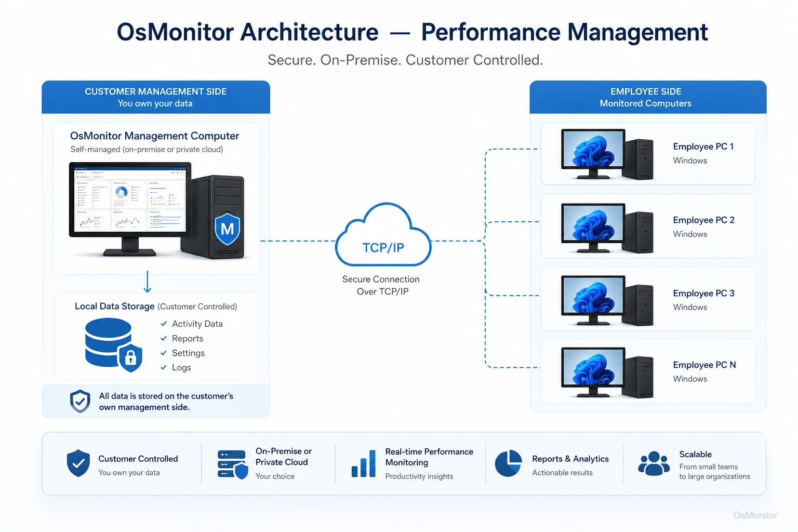The width and height of the screenshot is (798, 532).
Task: Click the blue M shield on management tower
Action: [228, 228]
